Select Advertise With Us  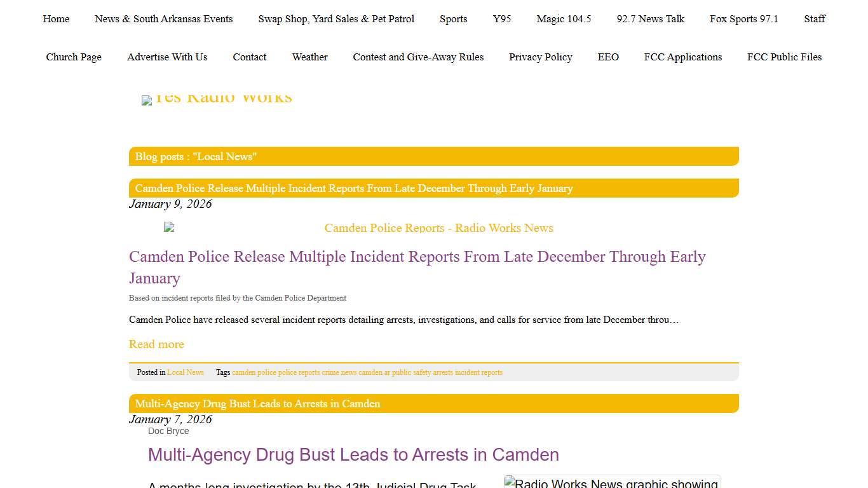coord(167,57)
